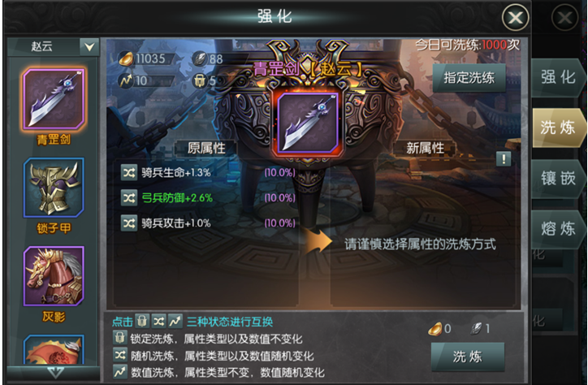
Task: Open the 赵云 hero dropdown
Action: (x=89, y=46)
